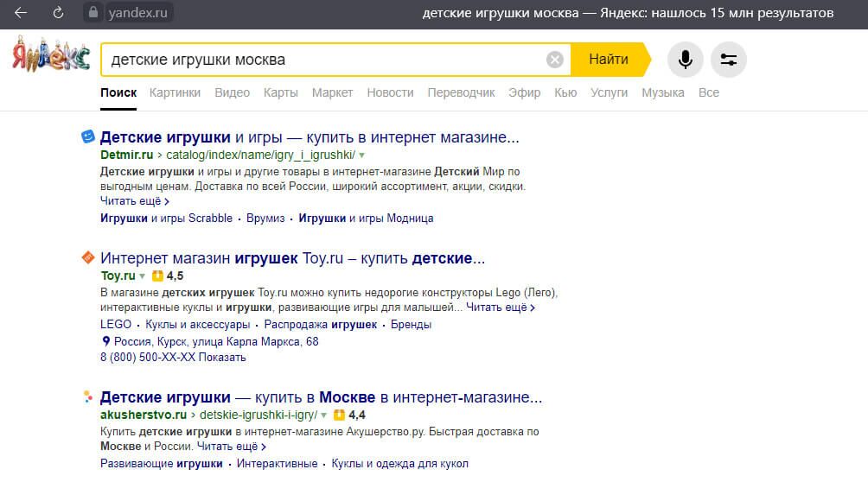
Task: Open the Yandex logo homepage
Action: point(51,54)
